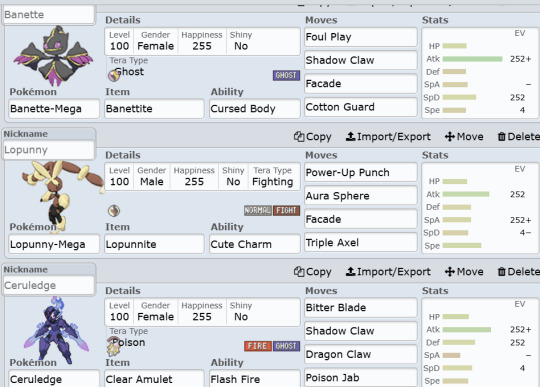Click the Clear Amulet item icon
The width and height of the screenshot is (540, 387).
[x=113, y=347]
